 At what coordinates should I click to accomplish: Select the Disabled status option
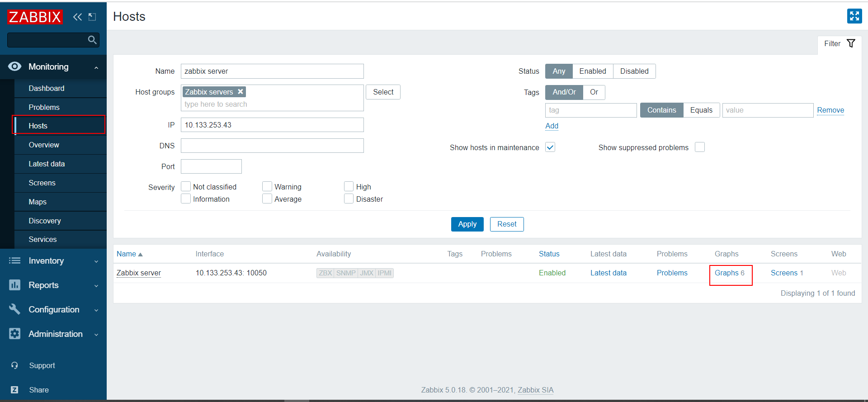(x=634, y=71)
